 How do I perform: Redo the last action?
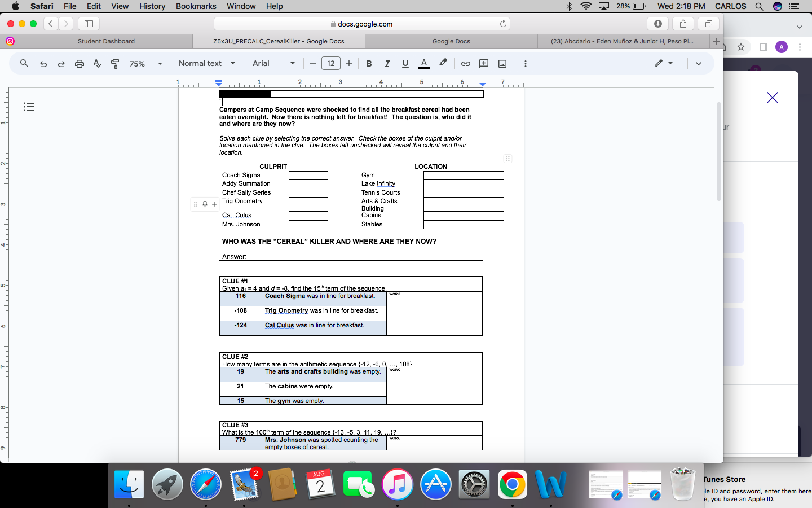pyautogui.click(x=61, y=64)
